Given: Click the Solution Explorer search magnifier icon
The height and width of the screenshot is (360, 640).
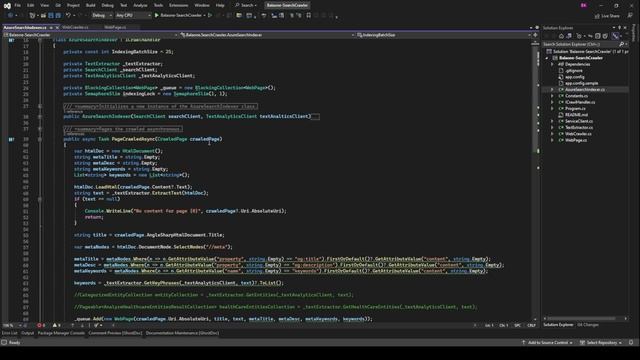Looking at the screenshot, I should 621,44.
